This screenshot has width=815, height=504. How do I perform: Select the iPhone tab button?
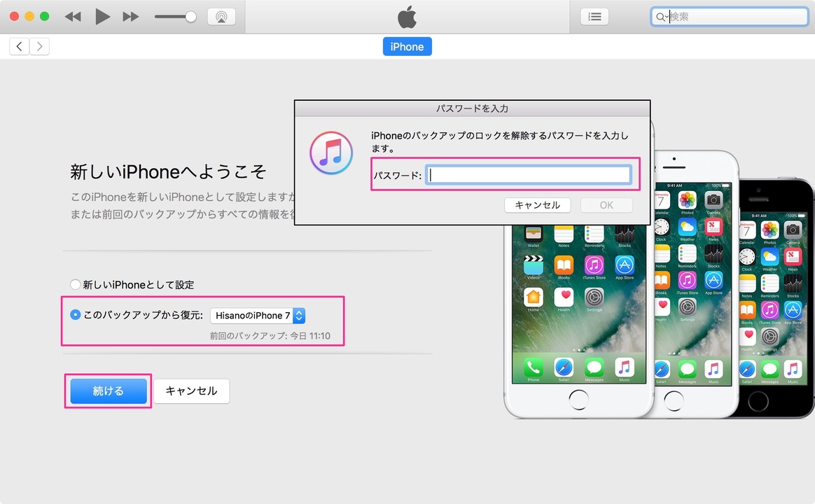coord(407,47)
